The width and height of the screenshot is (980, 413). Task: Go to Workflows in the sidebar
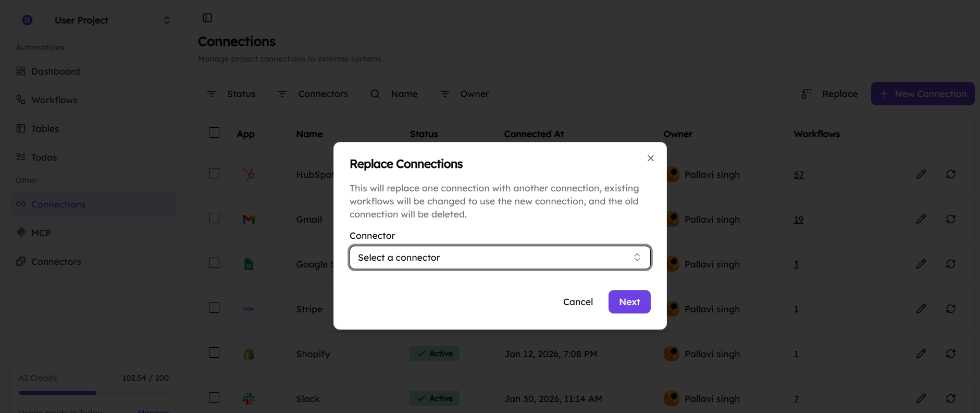click(x=54, y=100)
